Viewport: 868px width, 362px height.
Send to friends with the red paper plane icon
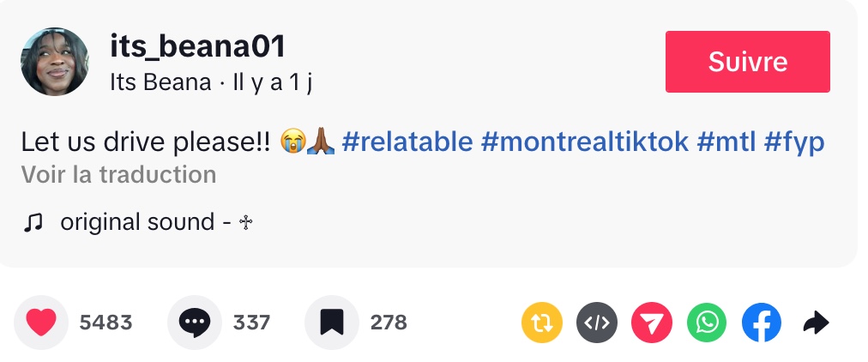[x=652, y=323]
